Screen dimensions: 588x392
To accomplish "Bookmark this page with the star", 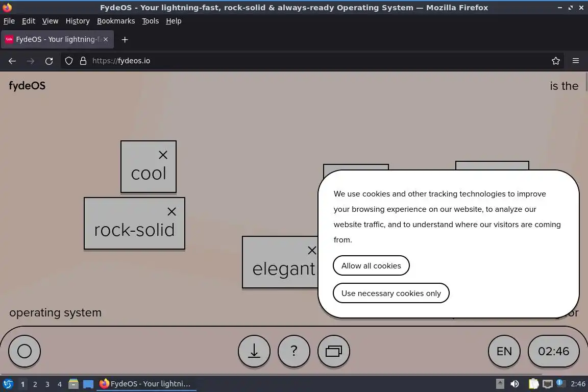I will pos(556,61).
